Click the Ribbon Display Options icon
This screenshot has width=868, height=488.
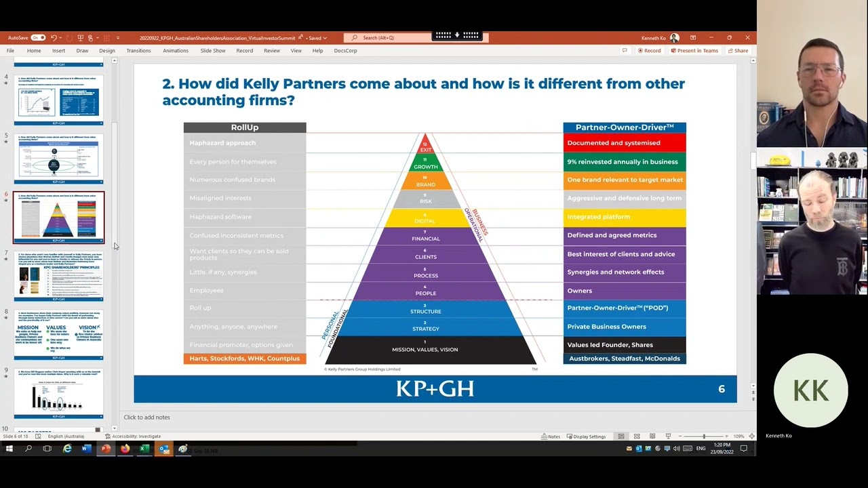pyautogui.click(x=693, y=38)
